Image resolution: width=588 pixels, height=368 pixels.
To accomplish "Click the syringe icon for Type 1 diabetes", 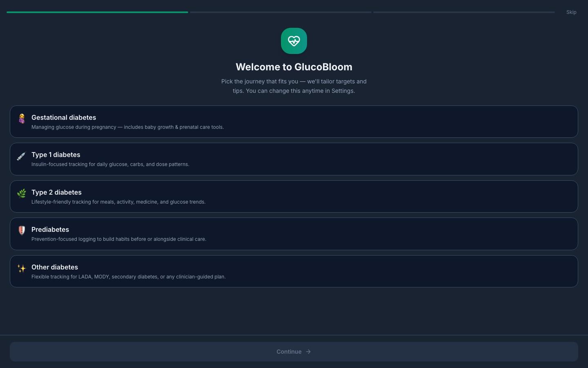I will point(21,156).
